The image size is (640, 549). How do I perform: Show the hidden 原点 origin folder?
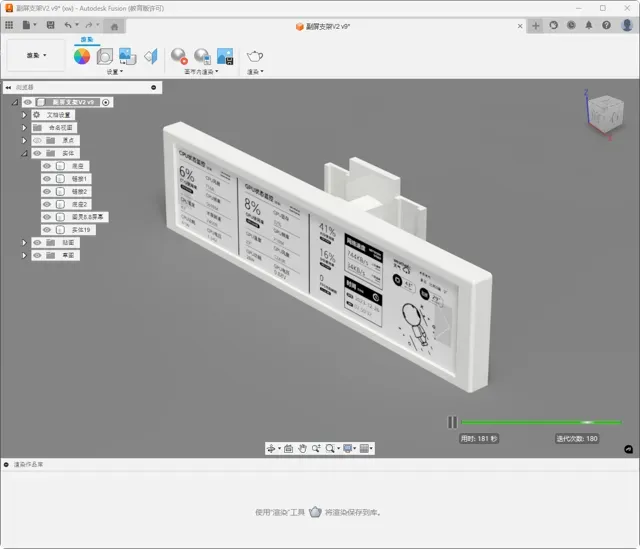[x=37, y=140]
